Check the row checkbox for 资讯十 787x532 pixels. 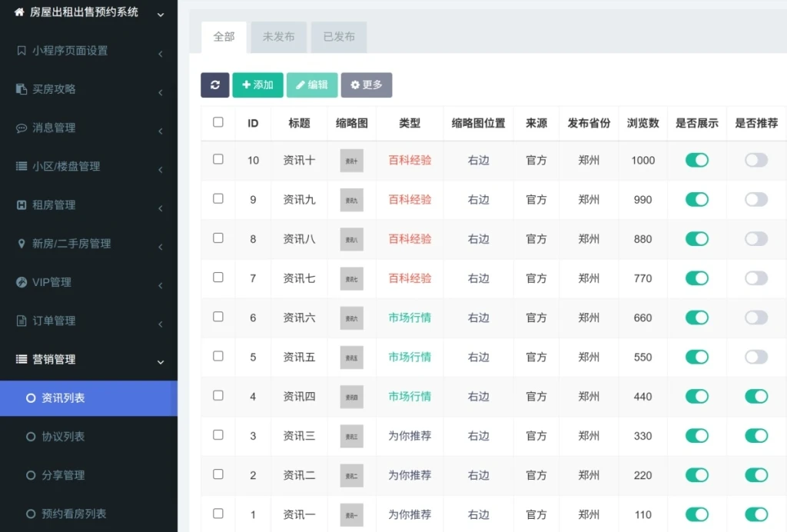click(218, 159)
